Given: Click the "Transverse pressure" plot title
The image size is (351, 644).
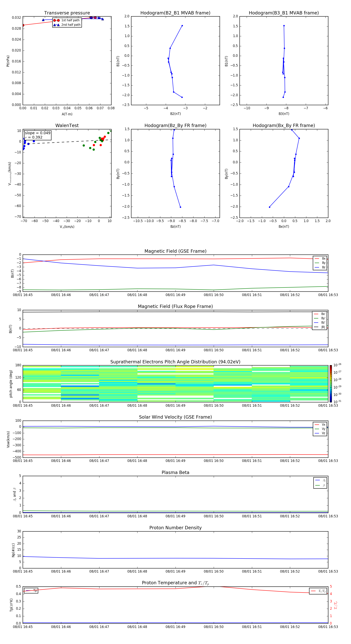Looking at the screenshot, I should [x=67, y=13].
